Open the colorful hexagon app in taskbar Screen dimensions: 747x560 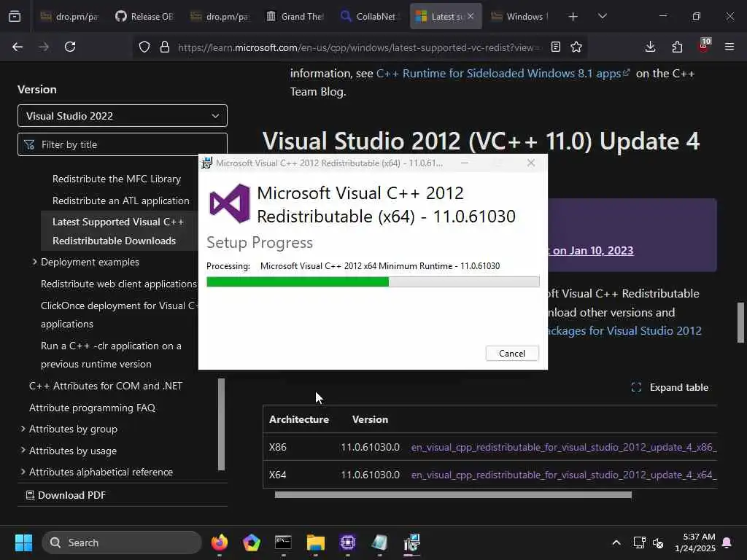[x=252, y=542]
